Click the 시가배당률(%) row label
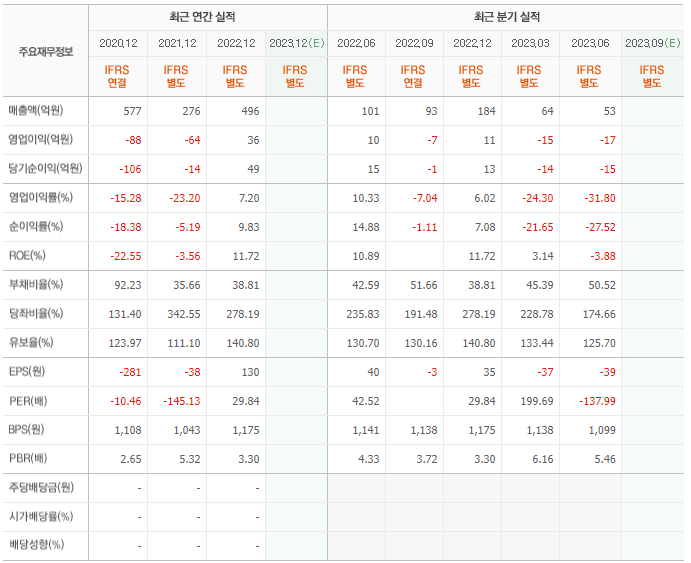691x563 pixels. [x=41, y=517]
